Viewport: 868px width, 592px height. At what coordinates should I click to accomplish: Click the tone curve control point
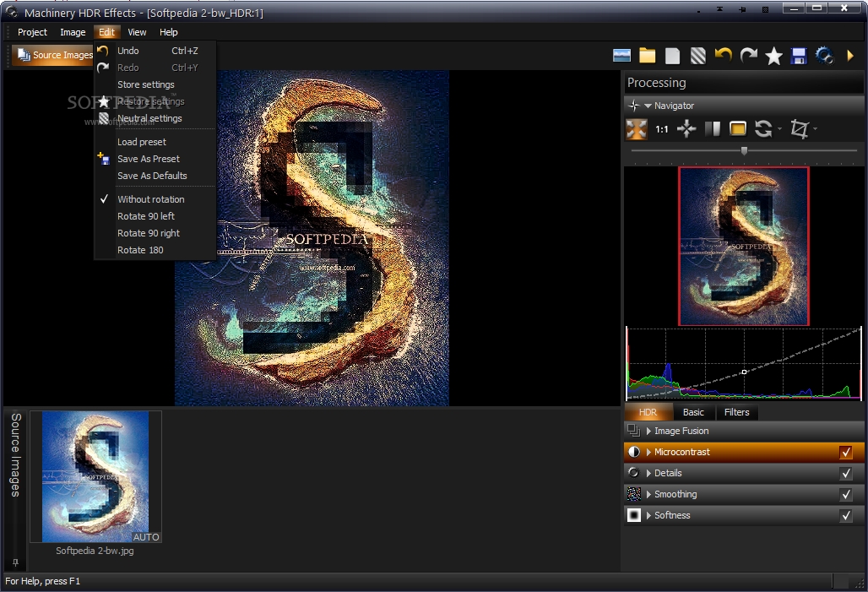[x=744, y=372]
